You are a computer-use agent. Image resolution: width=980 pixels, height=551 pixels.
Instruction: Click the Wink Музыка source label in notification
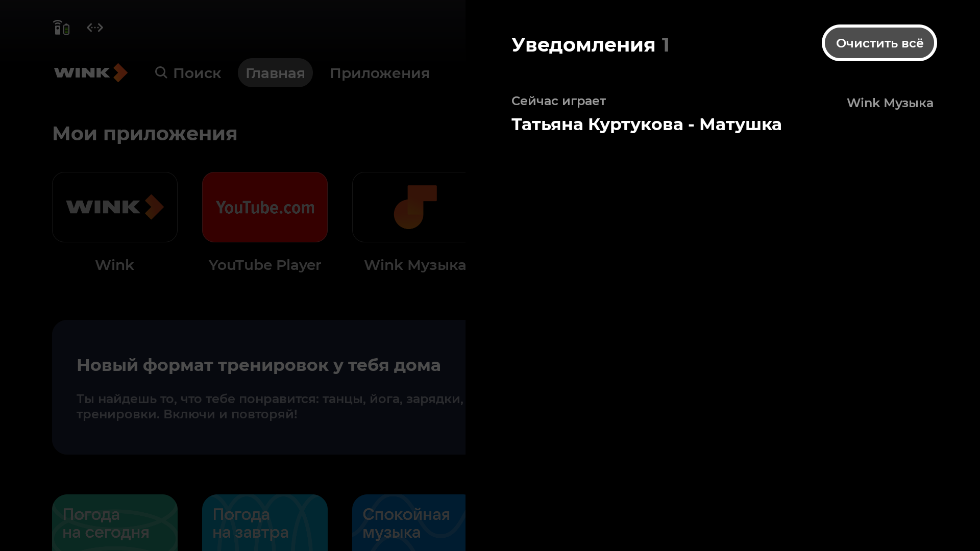[890, 103]
